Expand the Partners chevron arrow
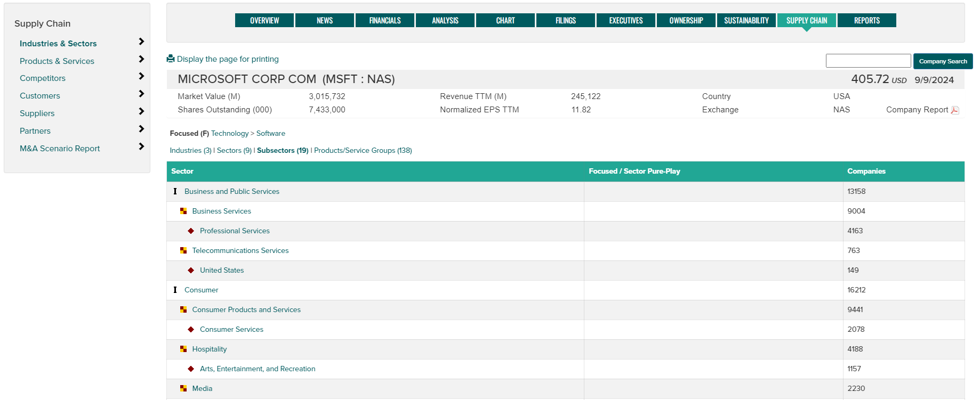 click(x=141, y=129)
